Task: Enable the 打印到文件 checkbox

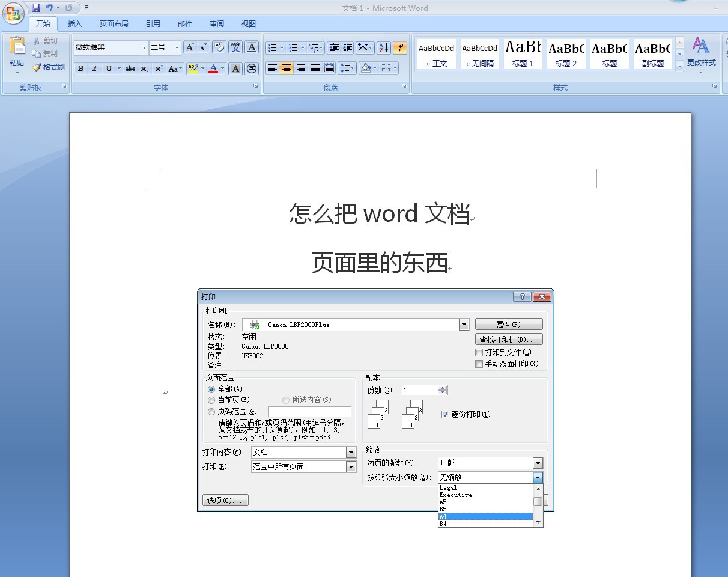Action: point(479,353)
